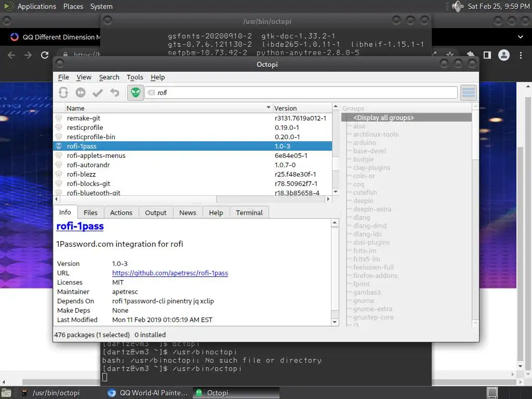The image size is (532, 399).
Task: Open the browser three-dot menu
Action: (x=521, y=55)
